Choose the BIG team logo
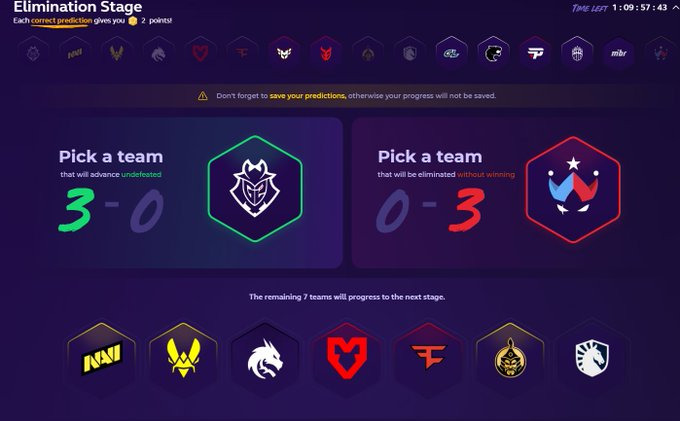The height and width of the screenshot is (421, 680). [x=577, y=54]
